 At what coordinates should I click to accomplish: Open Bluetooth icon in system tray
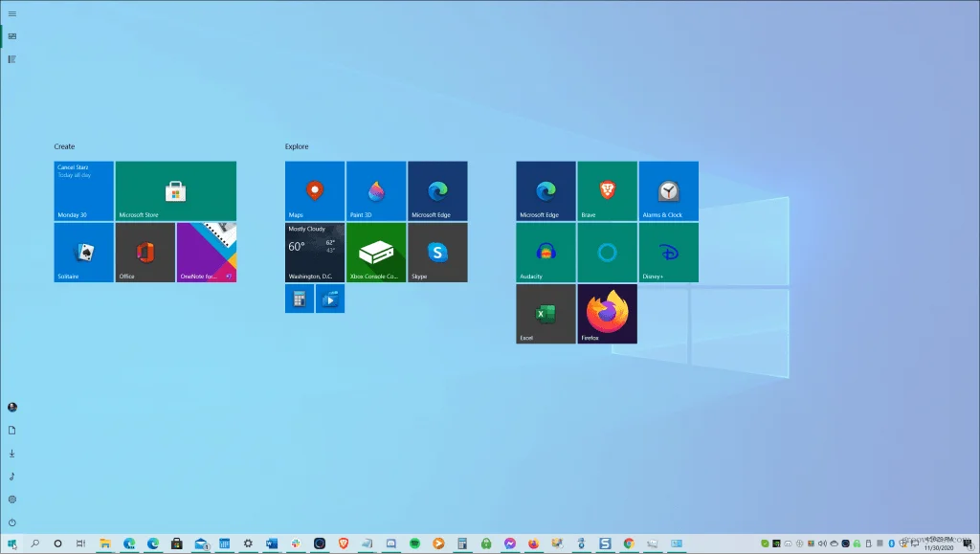(x=891, y=544)
